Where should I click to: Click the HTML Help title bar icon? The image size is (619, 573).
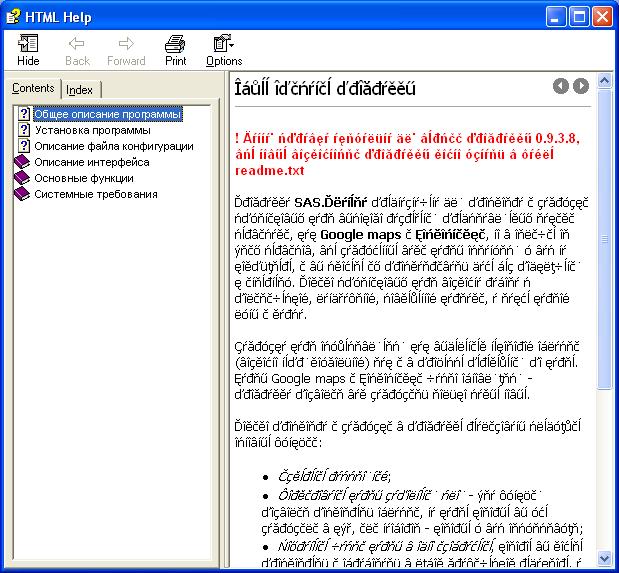pyautogui.click(x=14, y=16)
